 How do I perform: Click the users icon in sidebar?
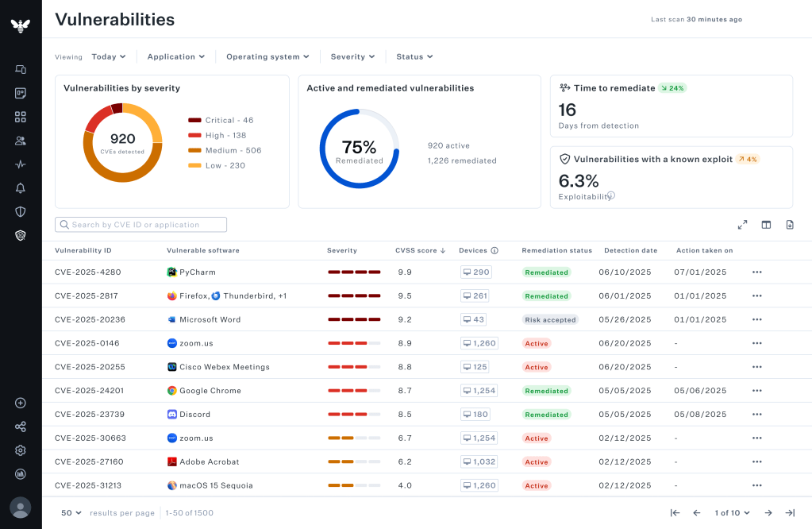click(21, 141)
